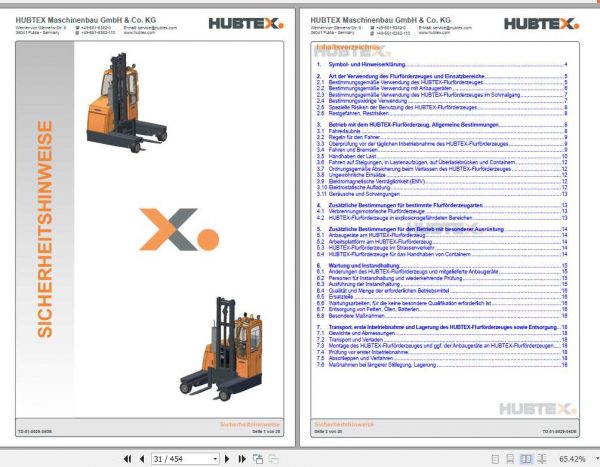Click Sicherheitshinweise footer text on right page

(x=344, y=425)
